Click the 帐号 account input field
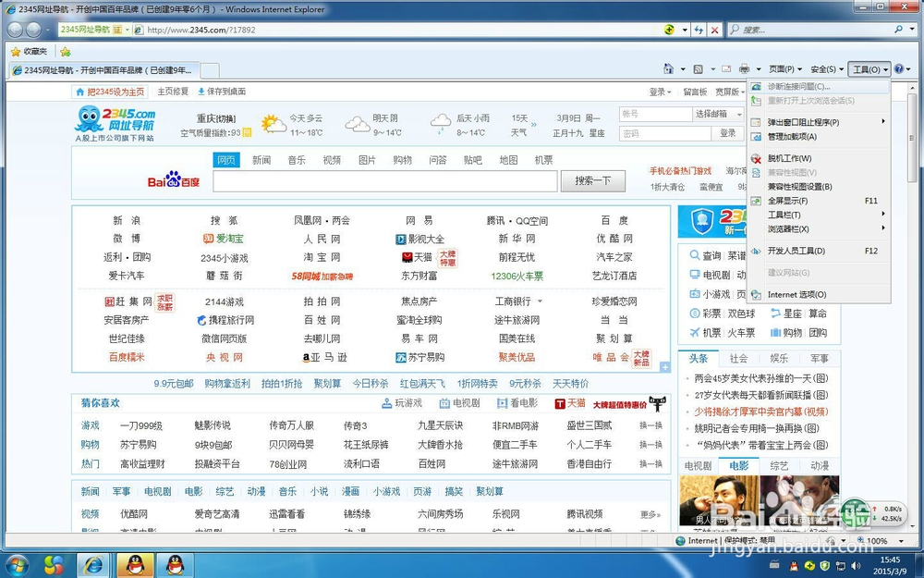This screenshot has width=924, height=578. [x=655, y=114]
